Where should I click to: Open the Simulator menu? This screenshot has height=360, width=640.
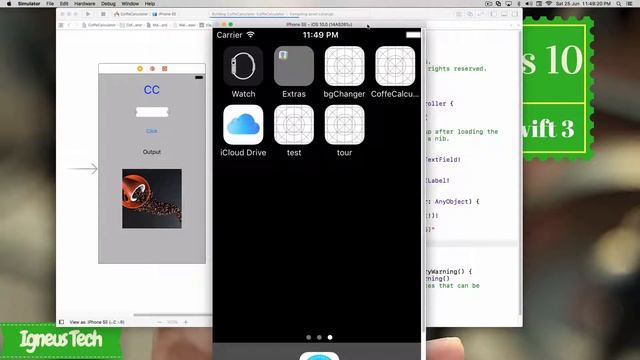click(29, 4)
